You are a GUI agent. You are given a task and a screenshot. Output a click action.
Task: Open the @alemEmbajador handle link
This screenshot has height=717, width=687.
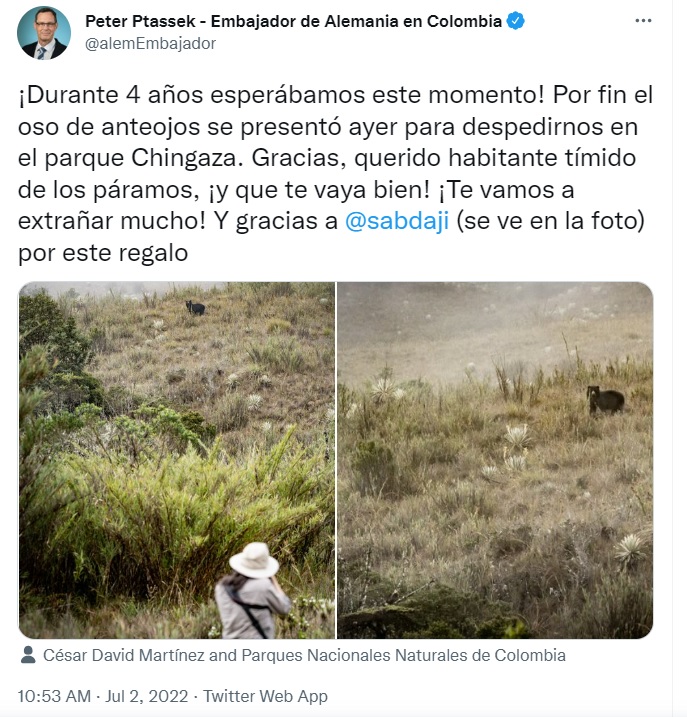(150, 44)
